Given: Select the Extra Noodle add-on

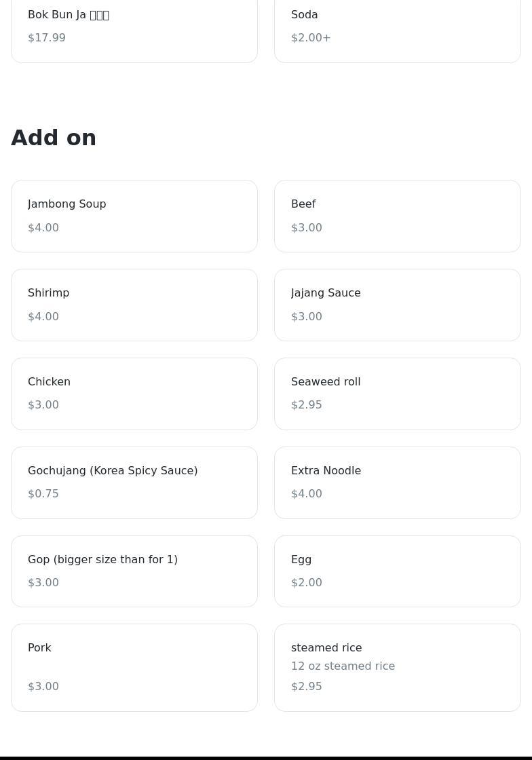Looking at the screenshot, I should (397, 482).
